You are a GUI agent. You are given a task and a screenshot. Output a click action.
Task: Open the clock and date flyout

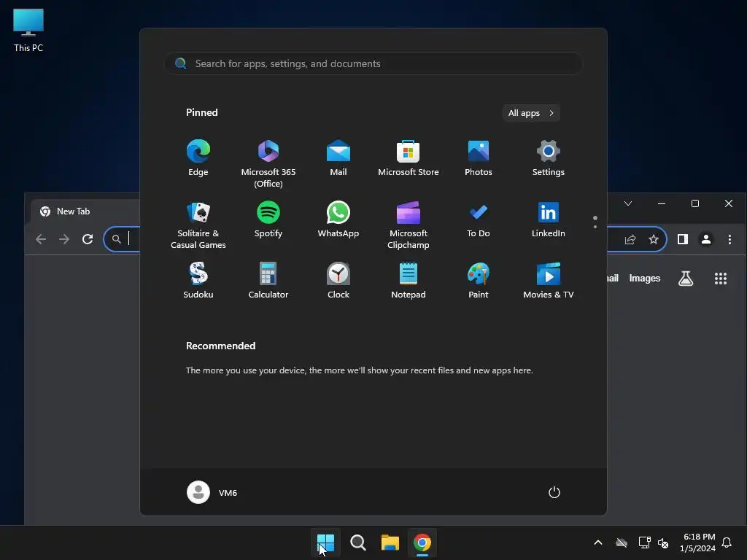(697, 542)
